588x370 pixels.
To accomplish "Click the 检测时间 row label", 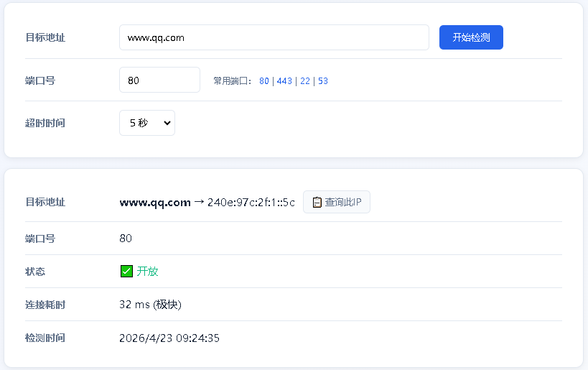I will (x=45, y=338).
